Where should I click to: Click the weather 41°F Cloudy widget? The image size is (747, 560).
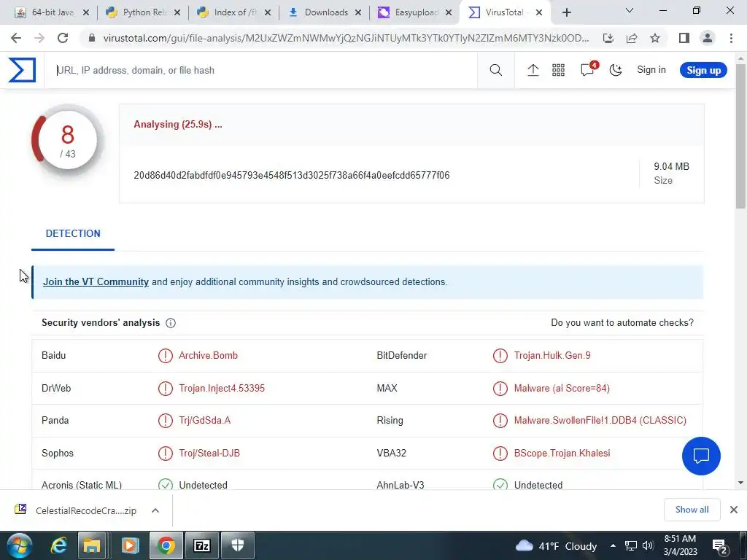(x=556, y=546)
